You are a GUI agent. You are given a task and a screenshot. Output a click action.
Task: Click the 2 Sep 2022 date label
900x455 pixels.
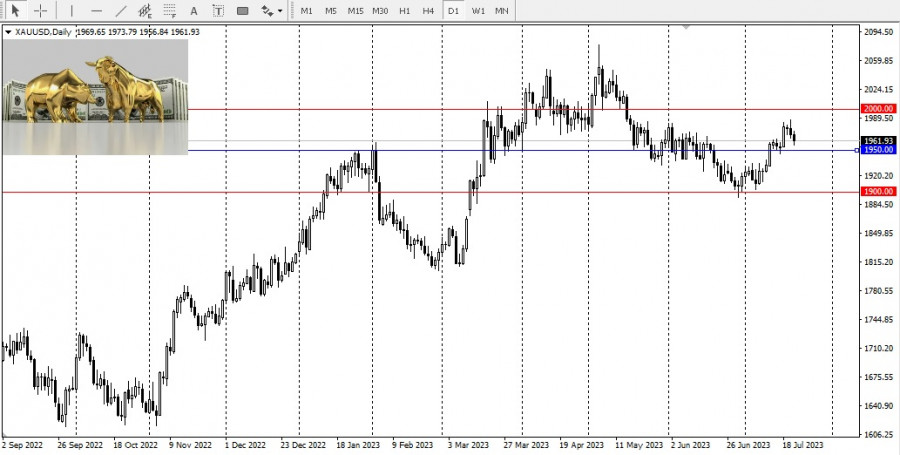[x=22, y=445]
